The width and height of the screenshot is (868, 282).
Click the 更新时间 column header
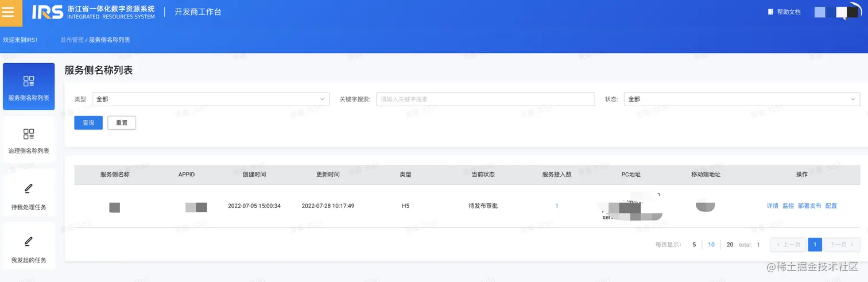328,175
